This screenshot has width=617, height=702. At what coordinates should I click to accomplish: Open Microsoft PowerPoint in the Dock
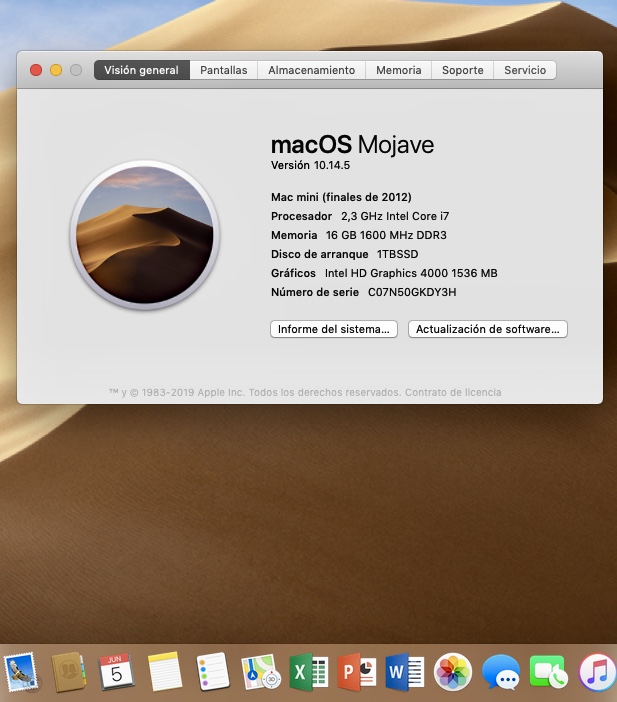357,672
